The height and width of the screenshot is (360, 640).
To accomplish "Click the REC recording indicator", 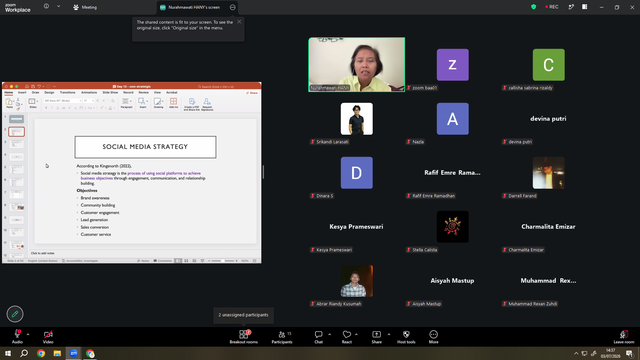I will coord(551,7).
